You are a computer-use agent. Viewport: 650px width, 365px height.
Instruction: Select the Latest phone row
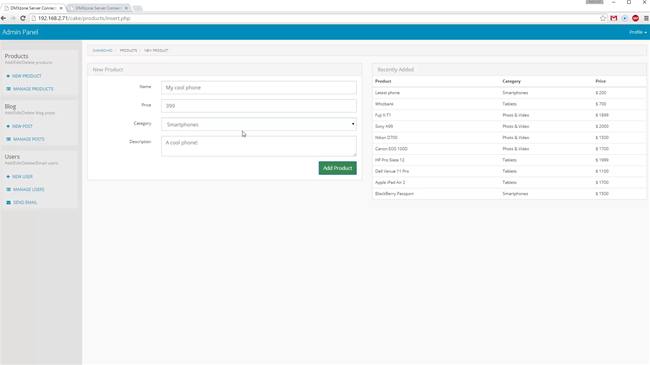[x=509, y=92]
